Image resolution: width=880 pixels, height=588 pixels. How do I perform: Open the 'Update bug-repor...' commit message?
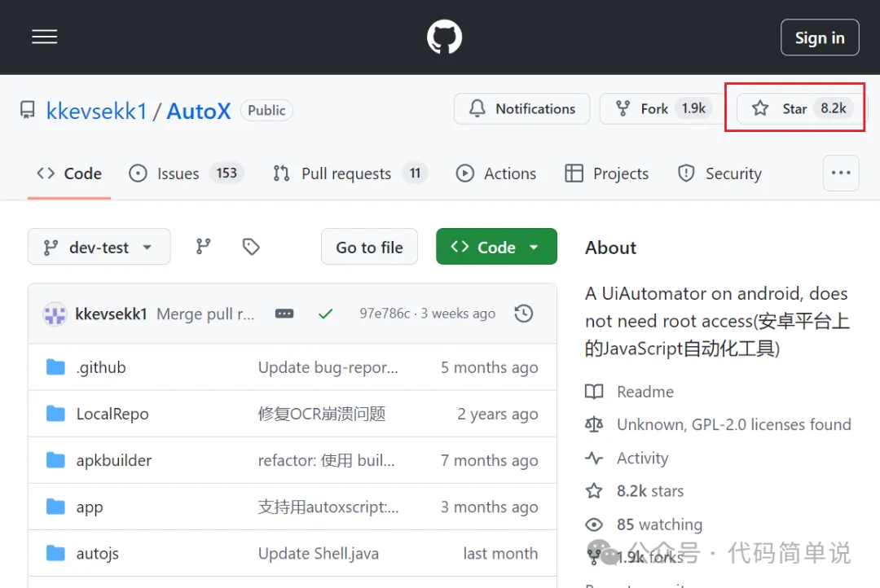(328, 367)
